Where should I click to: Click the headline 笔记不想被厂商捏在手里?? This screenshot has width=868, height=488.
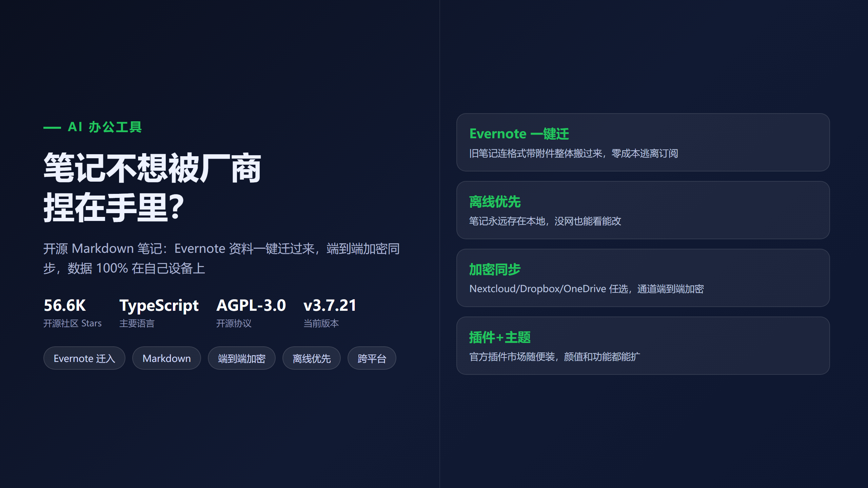coord(153,187)
